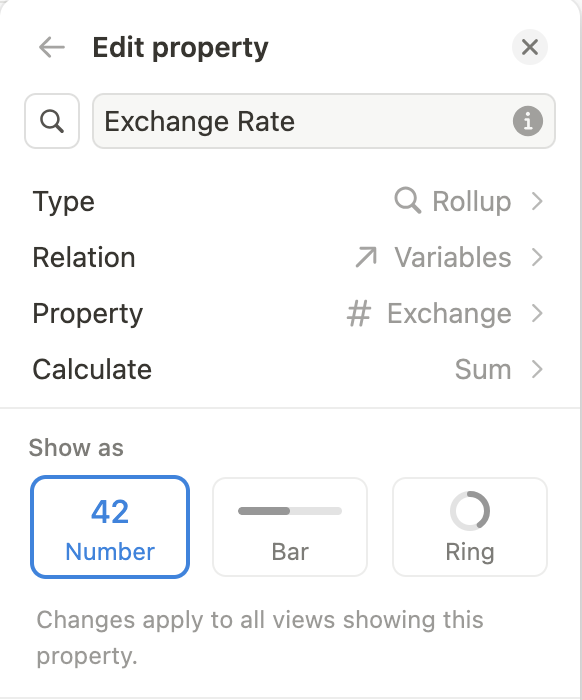Click the back arrow icon

(52, 47)
